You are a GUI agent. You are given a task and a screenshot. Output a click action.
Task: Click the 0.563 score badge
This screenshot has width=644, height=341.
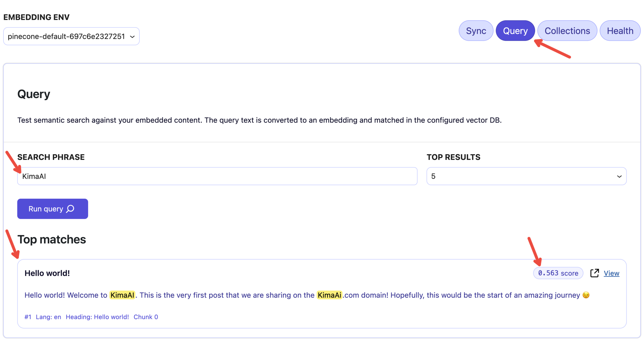558,273
